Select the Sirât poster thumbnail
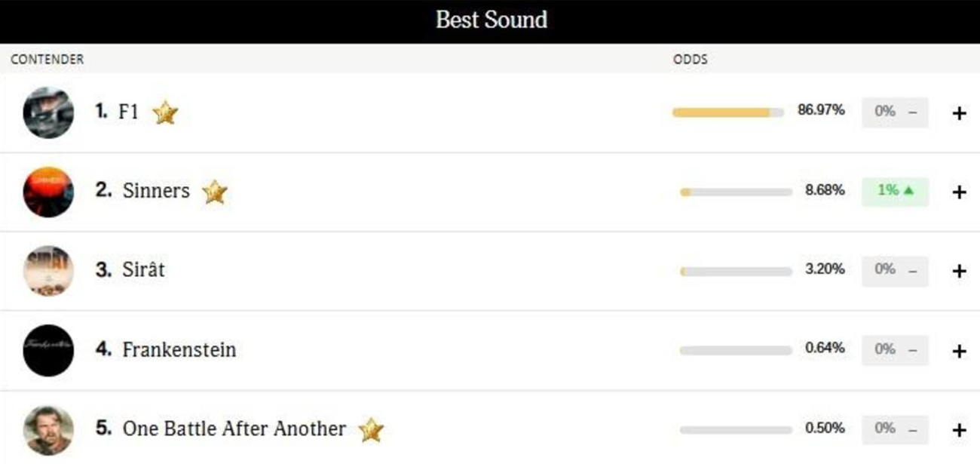The image size is (980, 464). pos(48,271)
